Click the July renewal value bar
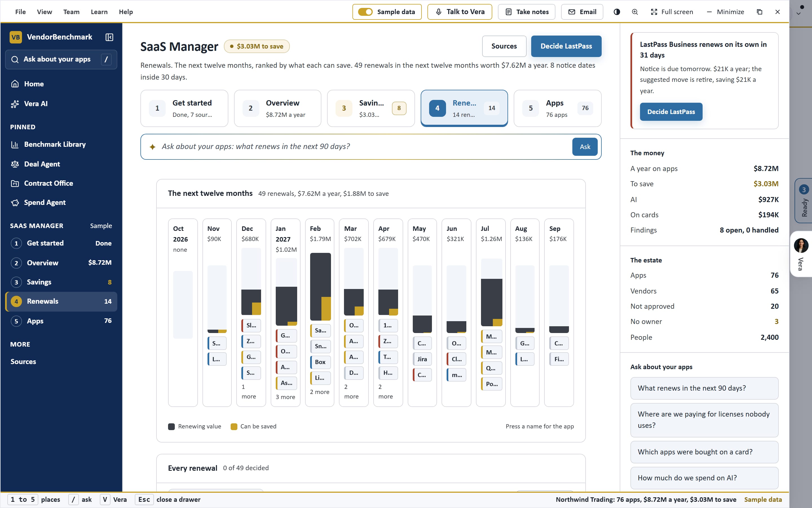Viewport: 812px width, 508px height. [x=491, y=302]
